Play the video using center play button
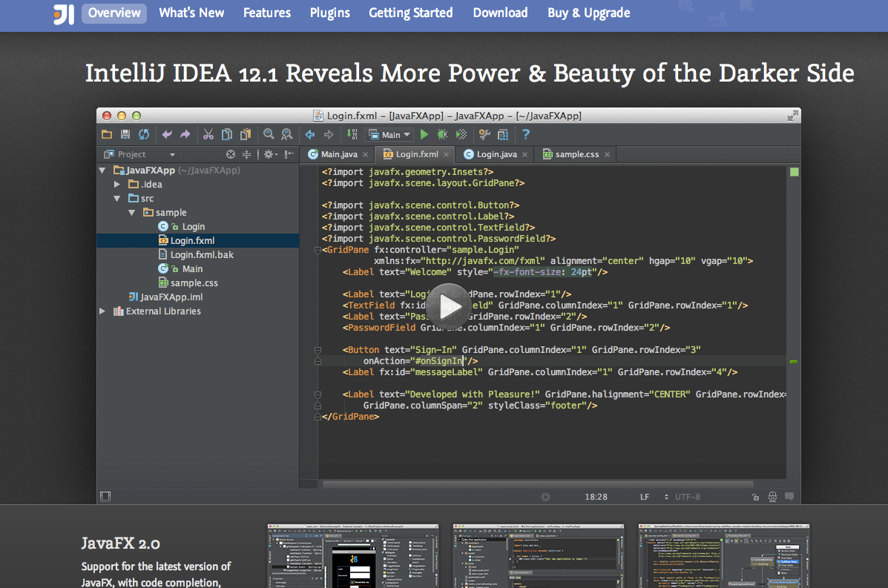The width and height of the screenshot is (888, 588). point(448,305)
